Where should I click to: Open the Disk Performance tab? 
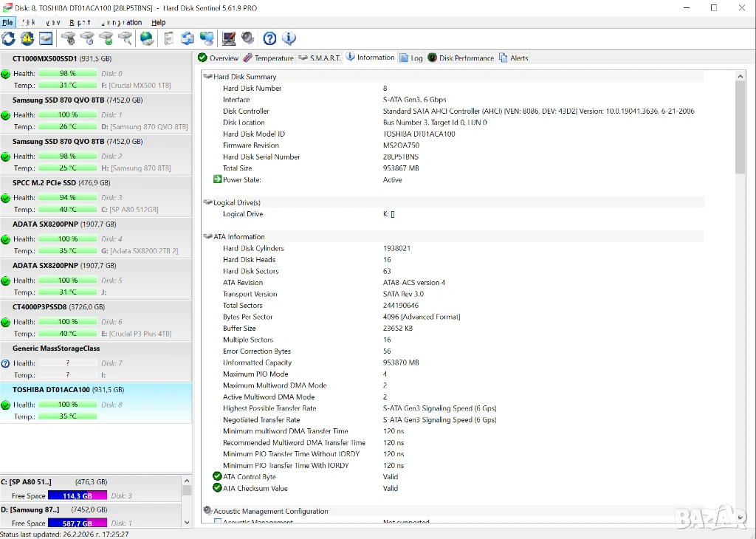(461, 58)
